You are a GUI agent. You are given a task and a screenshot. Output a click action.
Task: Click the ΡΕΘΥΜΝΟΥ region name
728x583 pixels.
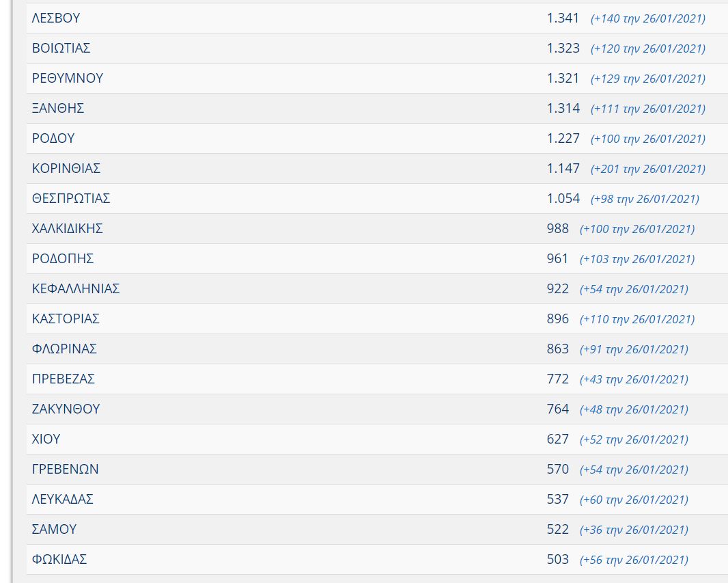(68, 79)
